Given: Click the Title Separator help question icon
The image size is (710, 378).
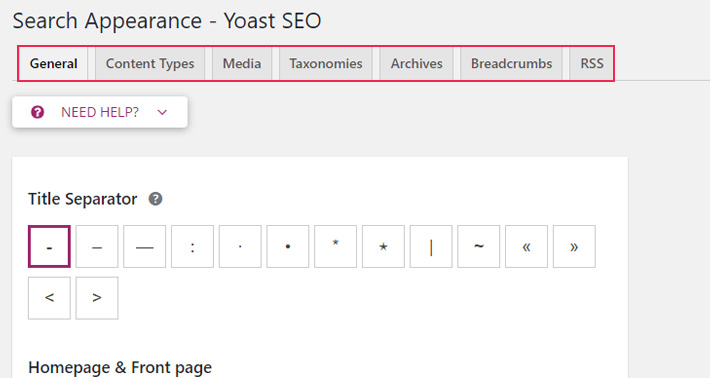Looking at the screenshot, I should 155,199.
